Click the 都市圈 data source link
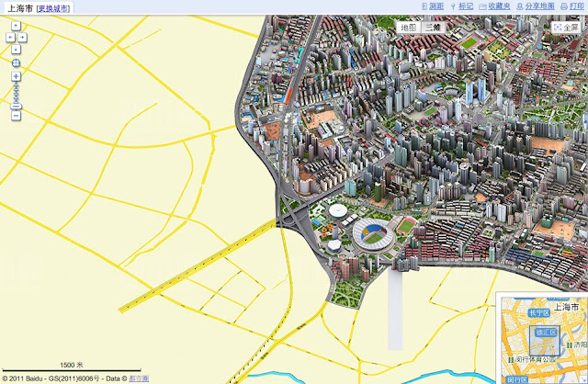The width and height of the screenshot is (588, 384). (x=139, y=378)
